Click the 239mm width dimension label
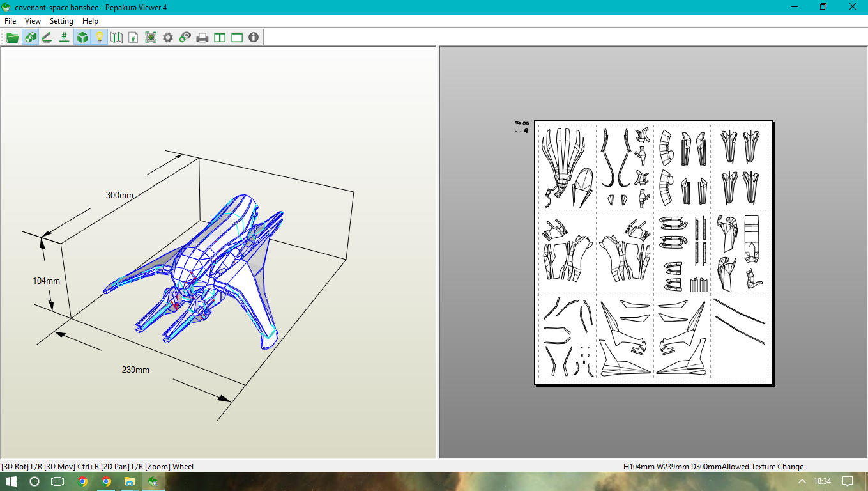Viewport: 868px width, 491px height. 135,370
